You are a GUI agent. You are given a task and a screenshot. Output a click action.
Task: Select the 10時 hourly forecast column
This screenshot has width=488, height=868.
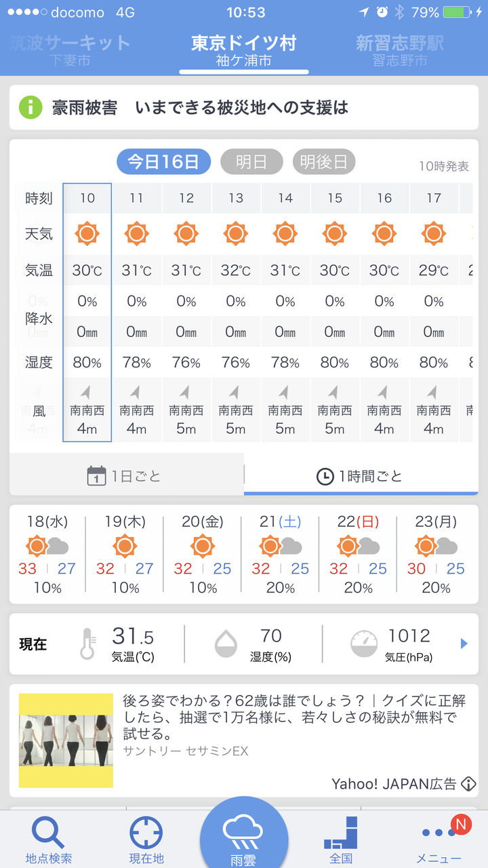[87, 312]
